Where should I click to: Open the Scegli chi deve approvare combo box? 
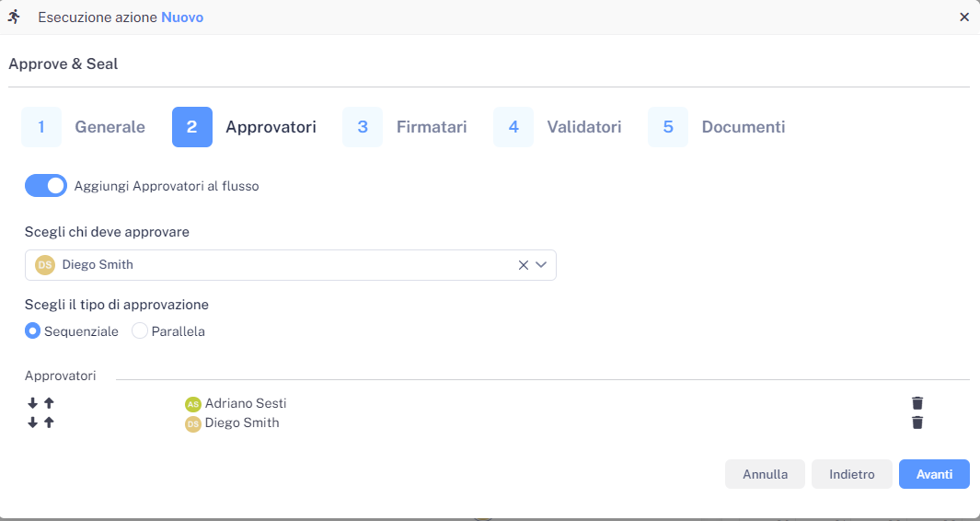click(x=276, y=265)
